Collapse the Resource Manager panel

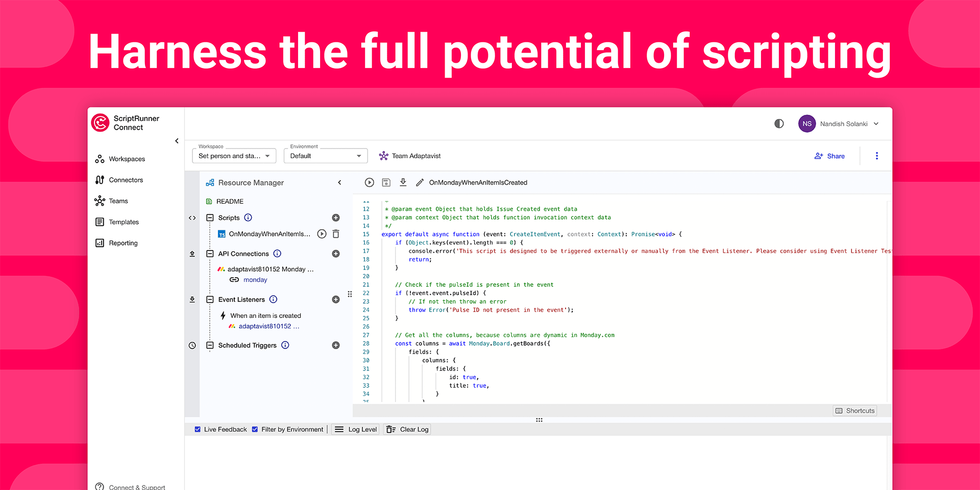pyautogui.click(x=339, y=182)
